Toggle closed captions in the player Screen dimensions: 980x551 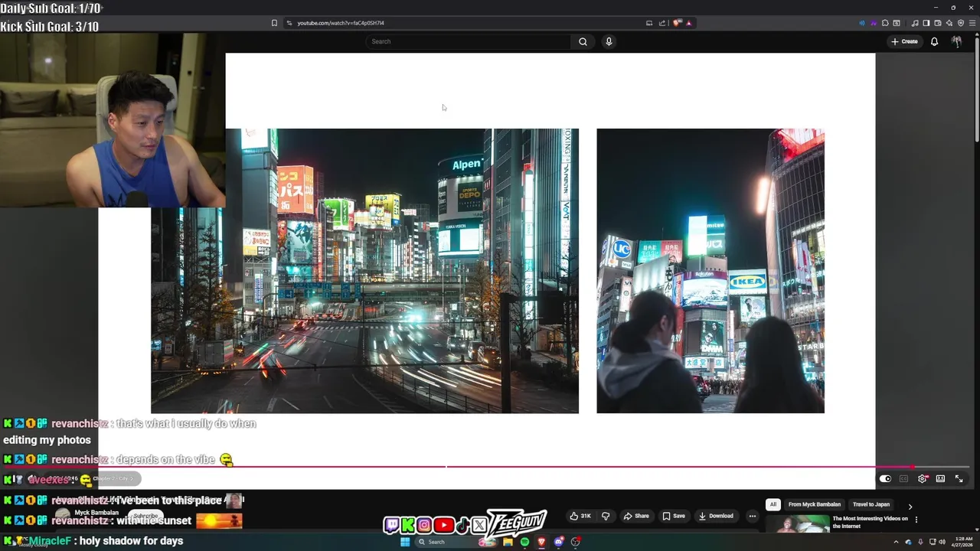[x=903, y=479]
